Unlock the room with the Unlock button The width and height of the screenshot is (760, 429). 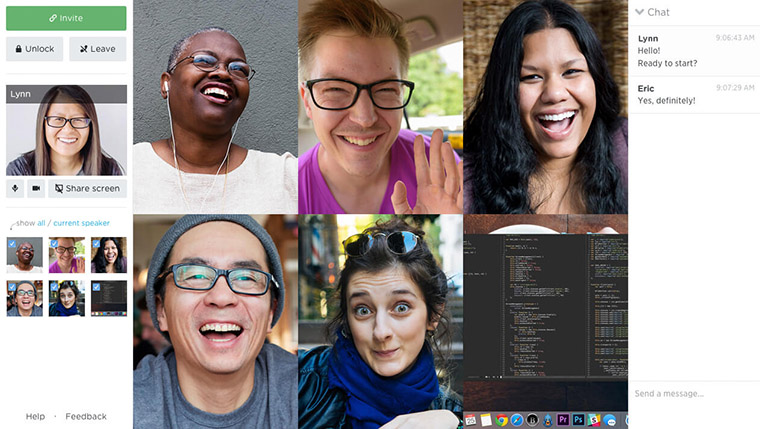[x=34, y=49]
